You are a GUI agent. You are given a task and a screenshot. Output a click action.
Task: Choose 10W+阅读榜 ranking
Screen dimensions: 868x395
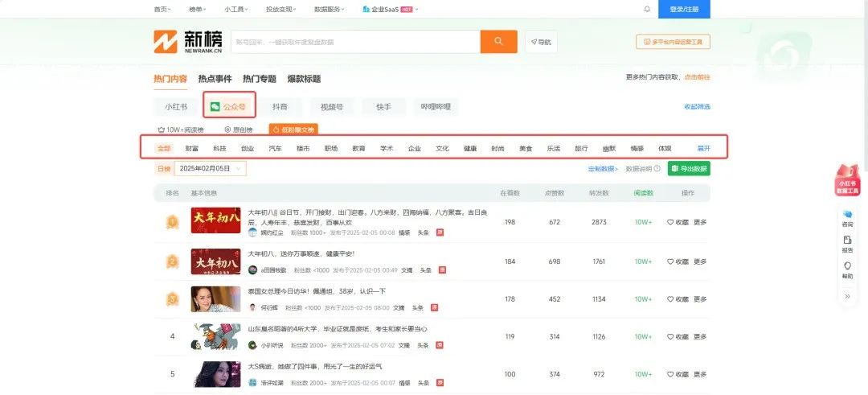click(181, 130)
